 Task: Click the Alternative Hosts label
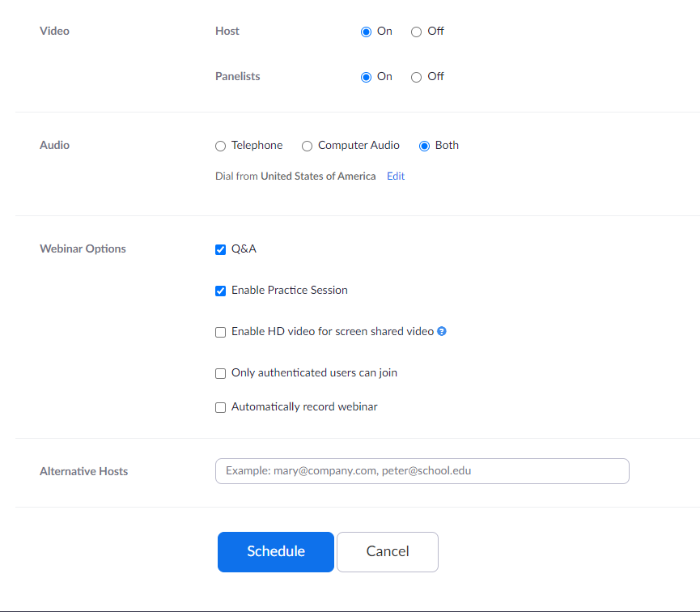click(x=83, y=472)
